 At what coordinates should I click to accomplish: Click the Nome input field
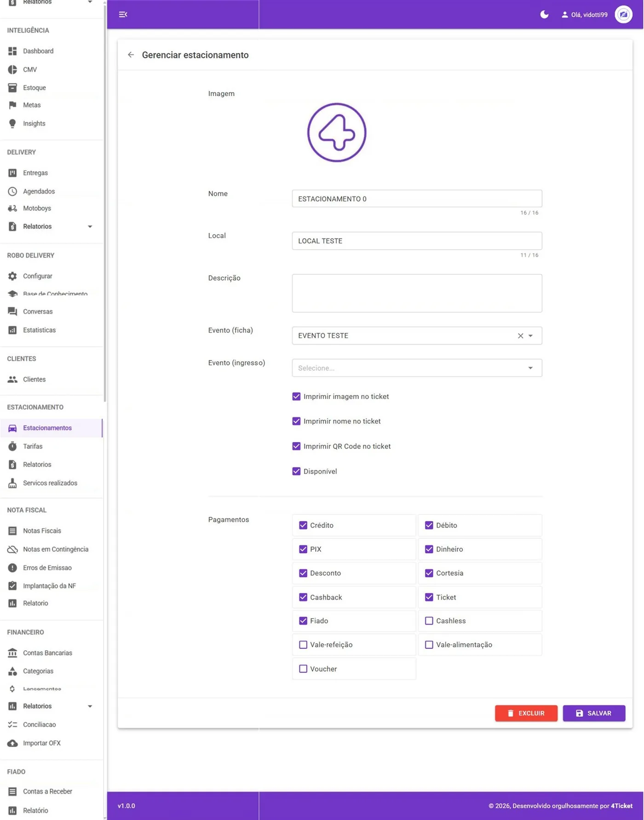click(x=417, y=199)
